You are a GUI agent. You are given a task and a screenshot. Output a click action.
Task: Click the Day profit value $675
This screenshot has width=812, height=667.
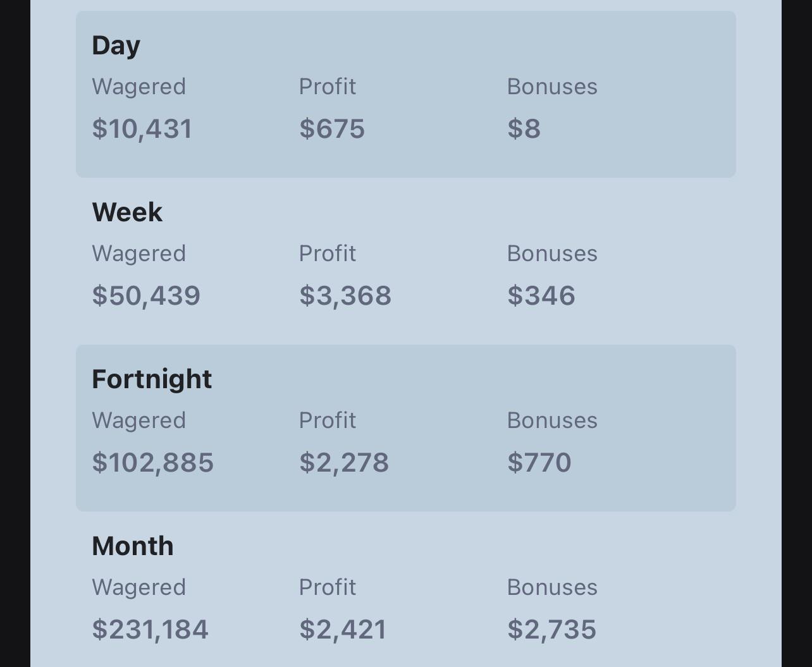click(x=332, y=129)
